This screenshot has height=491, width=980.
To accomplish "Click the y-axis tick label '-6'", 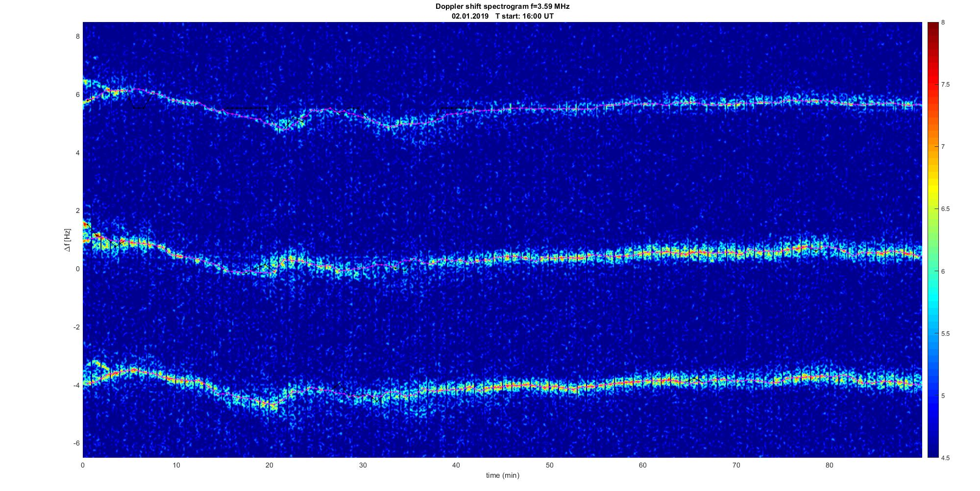I will 76,444.
